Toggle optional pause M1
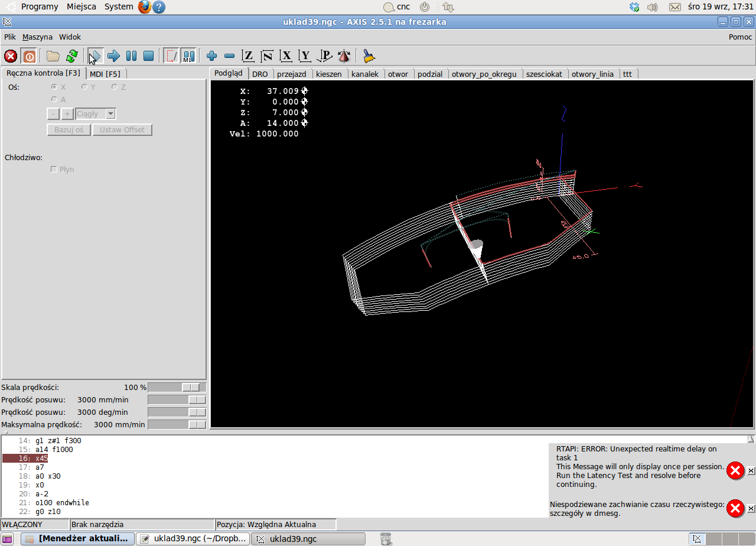756x546 pixels. pos(188,56)
